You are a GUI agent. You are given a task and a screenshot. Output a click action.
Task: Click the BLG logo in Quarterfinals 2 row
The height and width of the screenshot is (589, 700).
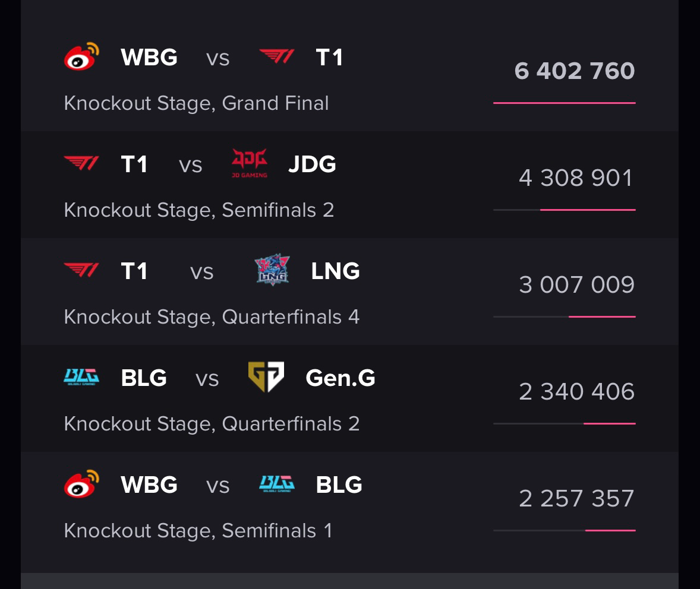81,377
